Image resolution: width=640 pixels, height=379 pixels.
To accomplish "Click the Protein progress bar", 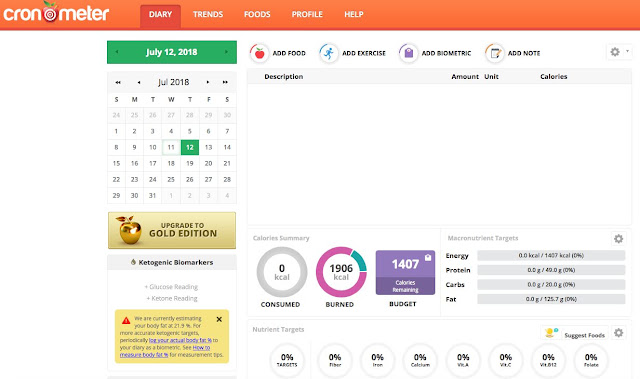I will click(551, 270).
